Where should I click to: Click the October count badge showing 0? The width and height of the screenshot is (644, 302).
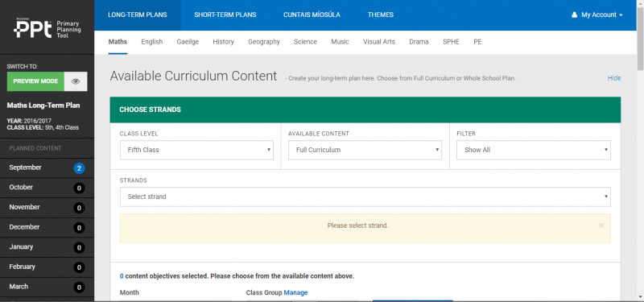pos(79,188)
